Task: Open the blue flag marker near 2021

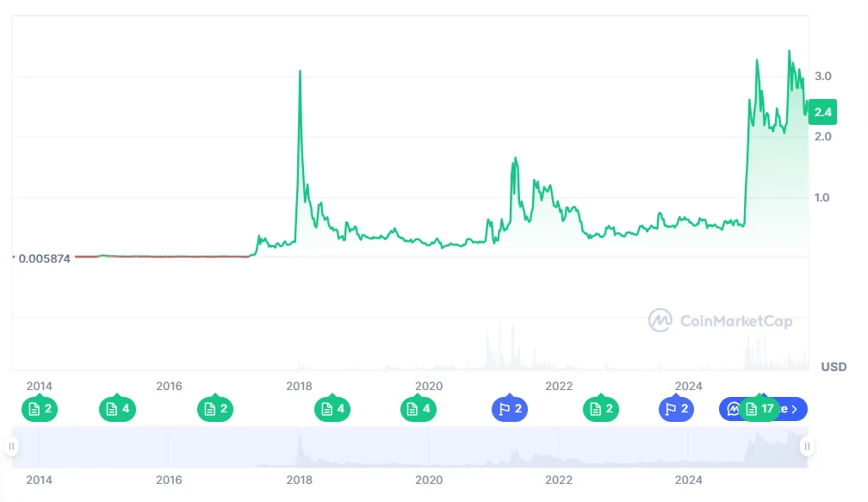Action: (509, 409)
